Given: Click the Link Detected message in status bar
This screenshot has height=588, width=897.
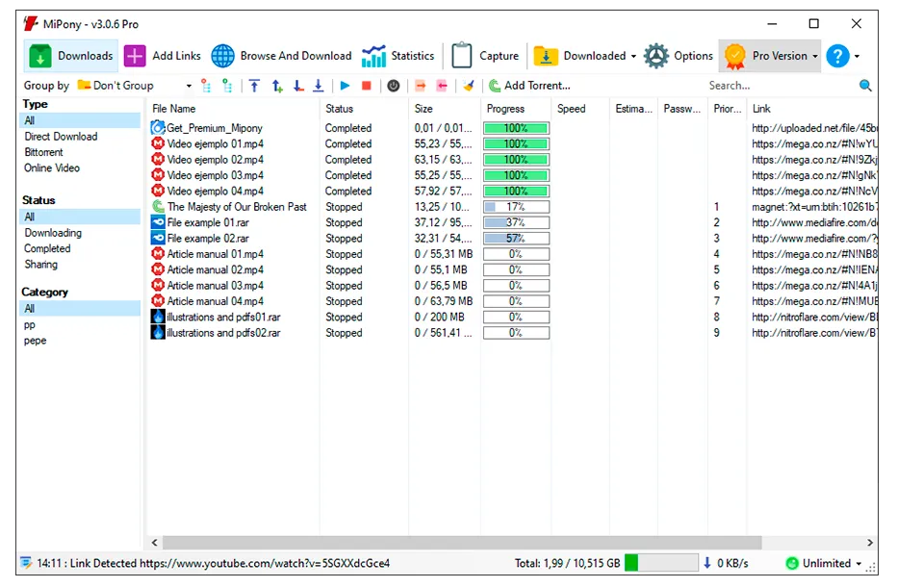Looking at the screenshot, I should click(x=213, y=563).
